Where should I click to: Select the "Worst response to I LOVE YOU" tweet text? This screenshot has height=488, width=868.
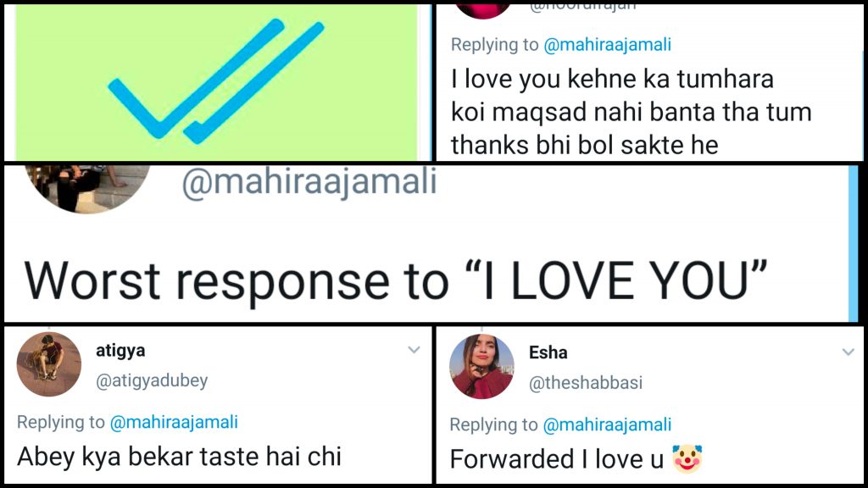coord(397,278)
